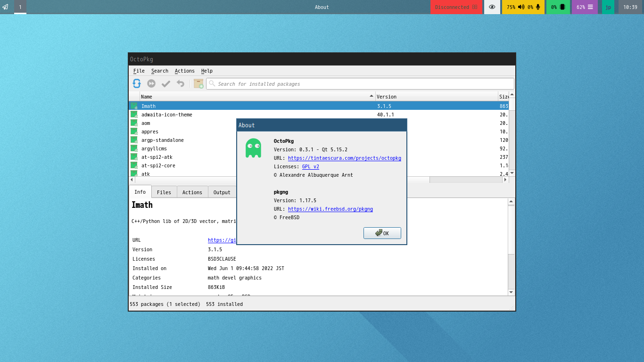This screenshot has height=362, width=644.
Task: Click the green ghost OctoPkg logo
Action: tap(253, 148)
